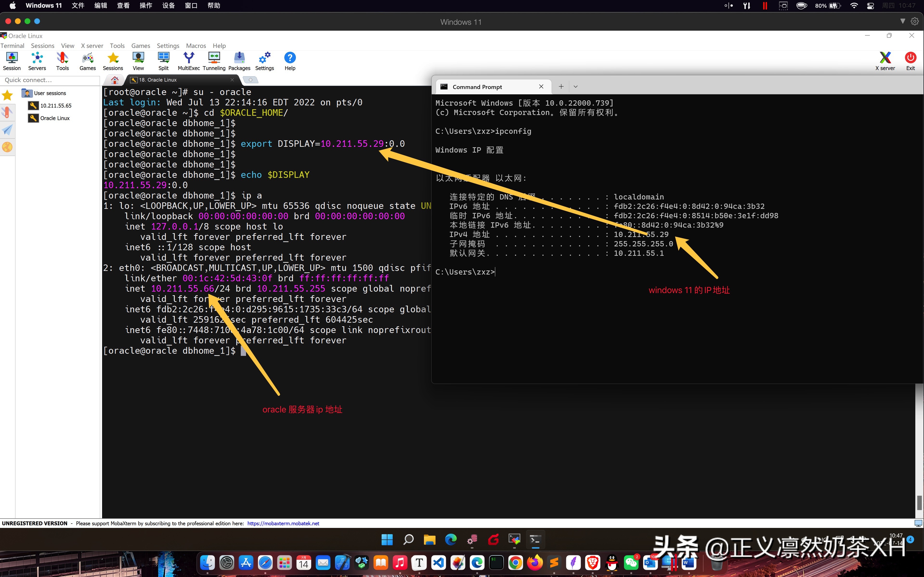The image size is (924, 577).
Task: Open the mobaxterm.mobatek.net subscription link
Action: (x=283, y=523)
